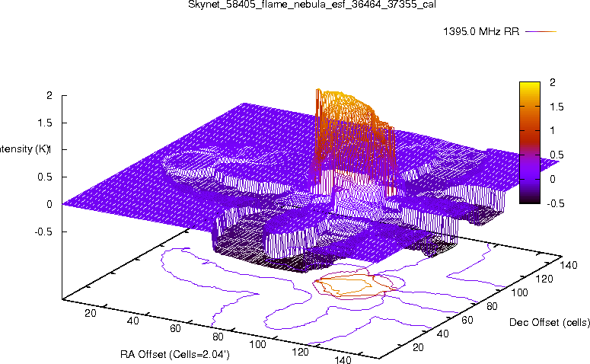This screenshot has height=364, width=590.
Task: Click the intensity axis tick -0.5
Action: (x=43, y=231)
